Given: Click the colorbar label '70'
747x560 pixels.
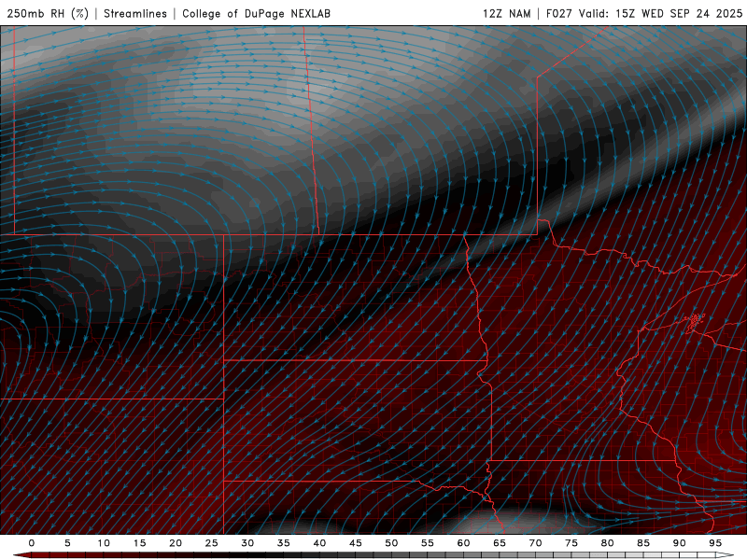Looking at the screenshot, I should click(535, 543).
